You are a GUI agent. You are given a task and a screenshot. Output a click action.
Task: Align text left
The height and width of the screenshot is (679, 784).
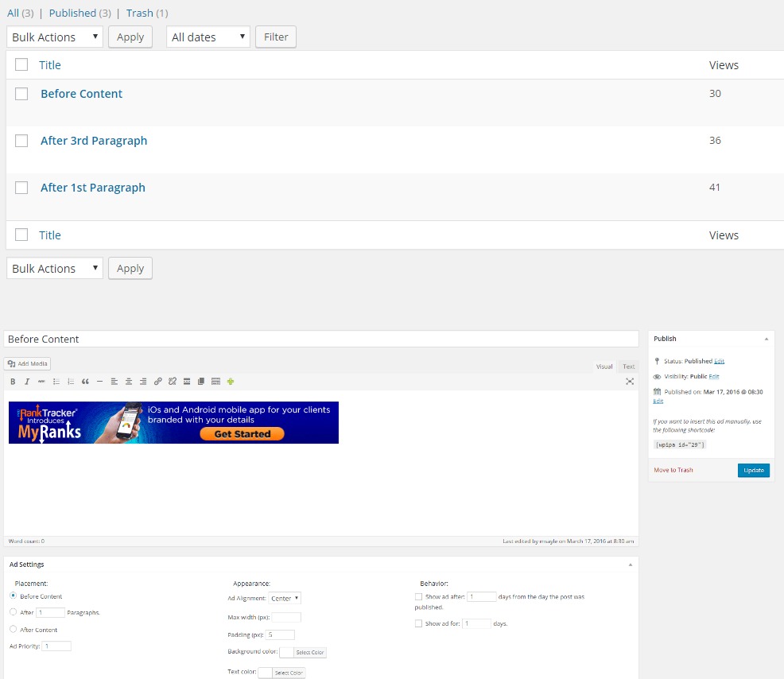(x=114, y=382)
